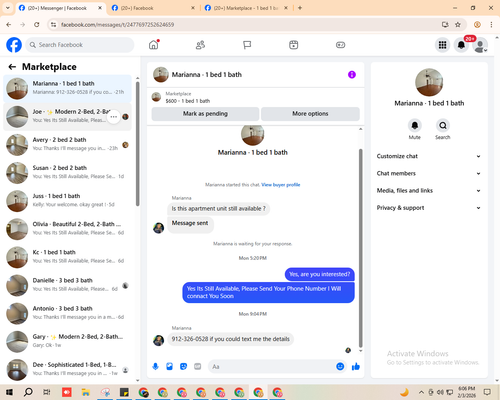Open File Explorer from the taskbar
The width and height of the screenshot is (500, 400).
(x=86, y=392)
